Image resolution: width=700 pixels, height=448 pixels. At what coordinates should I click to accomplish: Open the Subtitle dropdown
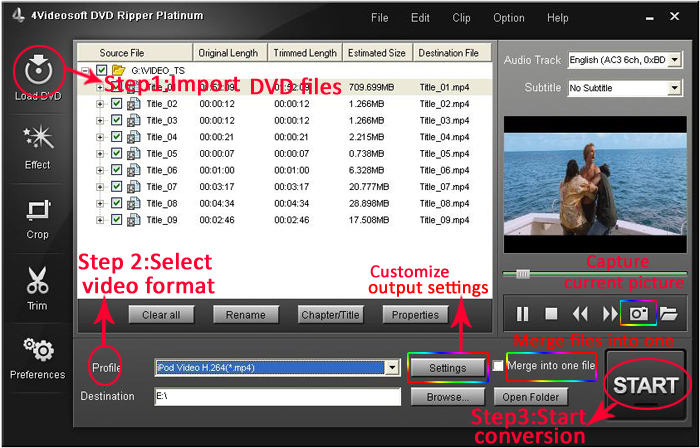click(x=675, y=88)
